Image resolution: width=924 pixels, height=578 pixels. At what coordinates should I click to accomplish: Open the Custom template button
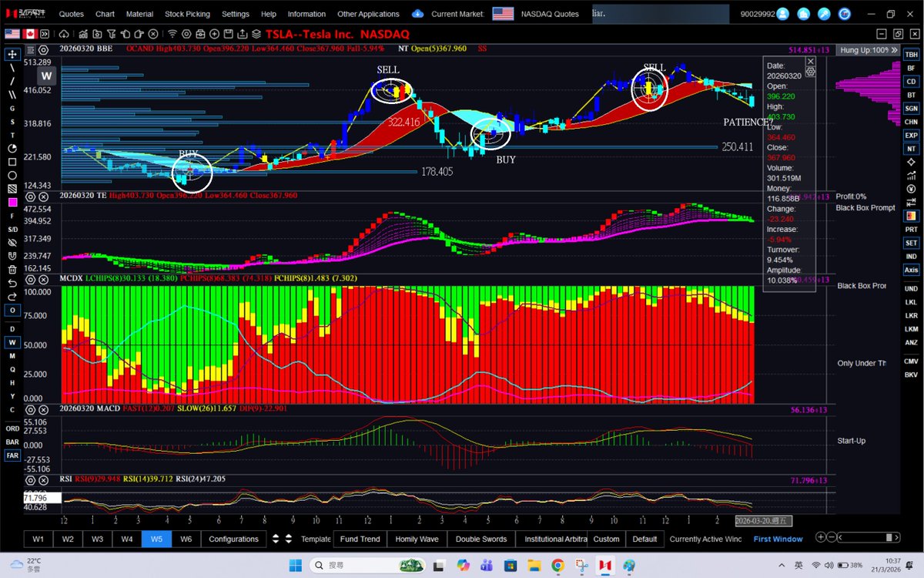607,539
